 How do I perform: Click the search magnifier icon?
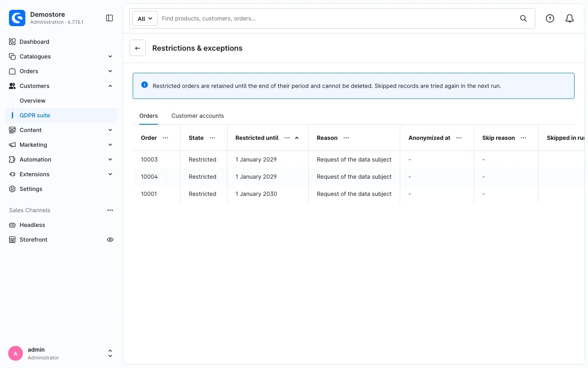(523, 18)
